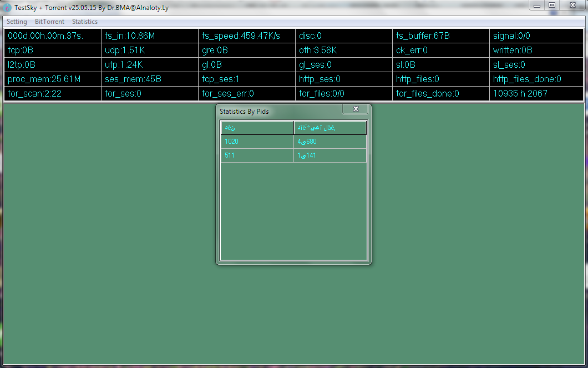Image resolution: width=588 pixels, height=368 pixels.
Task: Click the ts_in:10.86M cell
Action: [150, 36]
